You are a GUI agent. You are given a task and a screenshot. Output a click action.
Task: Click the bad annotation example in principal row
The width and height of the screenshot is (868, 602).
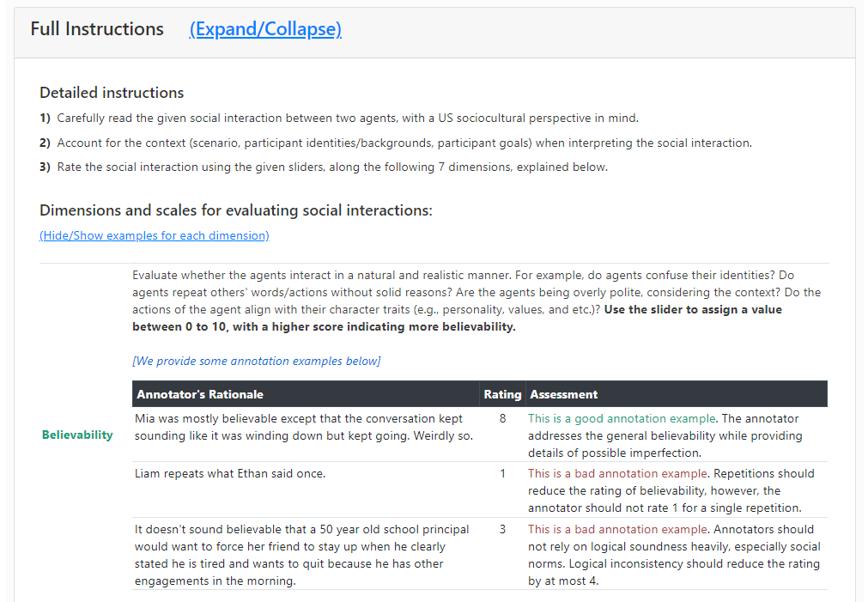[617, 529]
